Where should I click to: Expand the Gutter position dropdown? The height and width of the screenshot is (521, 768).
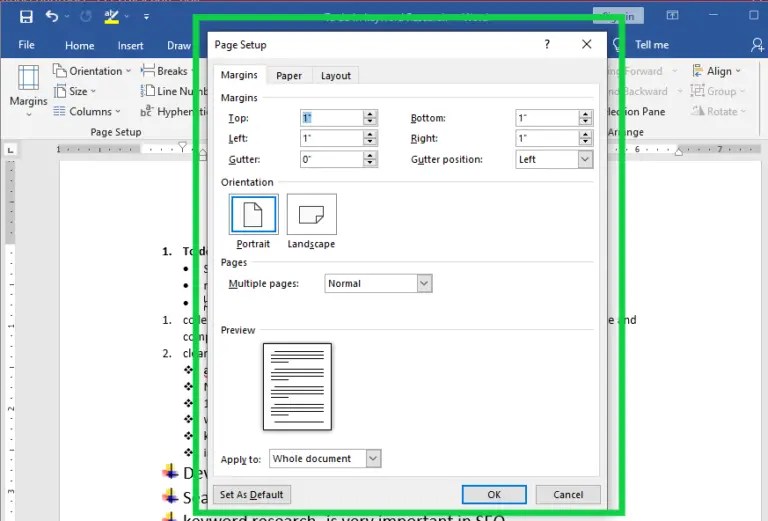pos(585,159)
